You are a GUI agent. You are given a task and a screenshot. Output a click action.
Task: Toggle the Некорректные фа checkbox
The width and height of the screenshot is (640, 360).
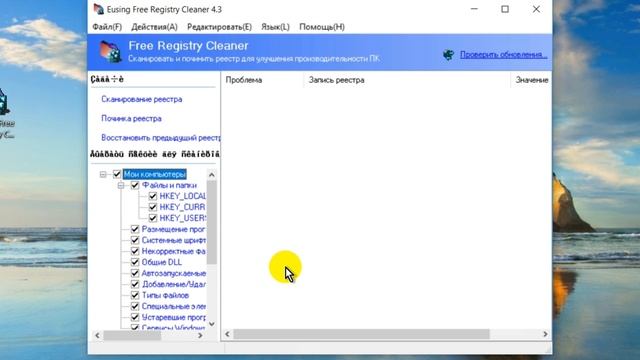point(135,251)
